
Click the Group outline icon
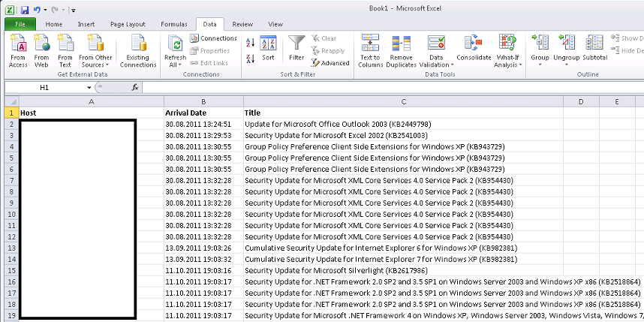point(540,44)
